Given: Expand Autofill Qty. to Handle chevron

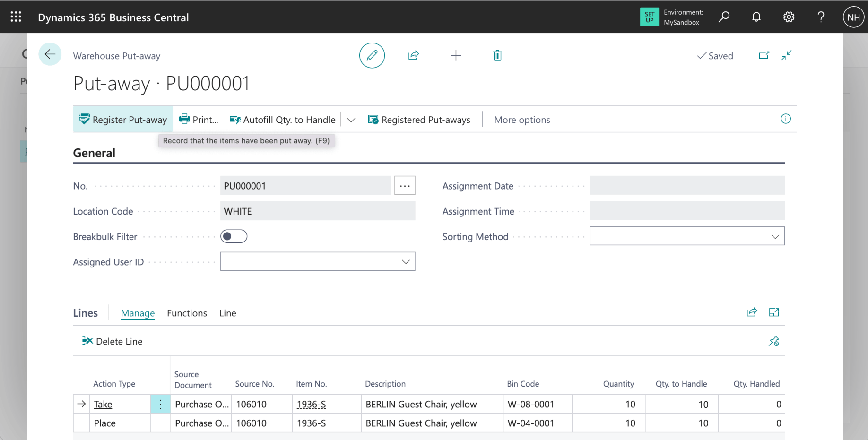Looking at the screenshot, I should click(x=351, y=120).
